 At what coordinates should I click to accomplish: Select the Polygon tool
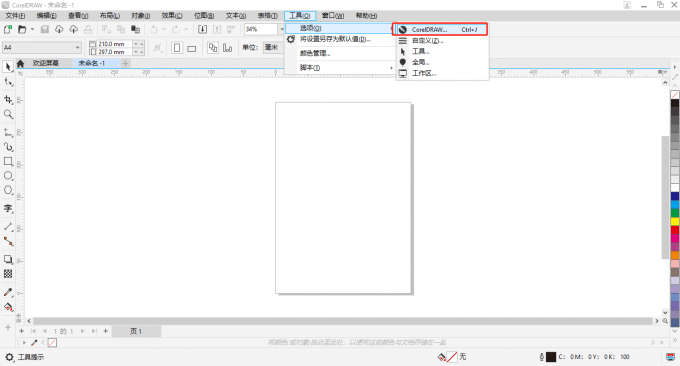pos(8,190)
